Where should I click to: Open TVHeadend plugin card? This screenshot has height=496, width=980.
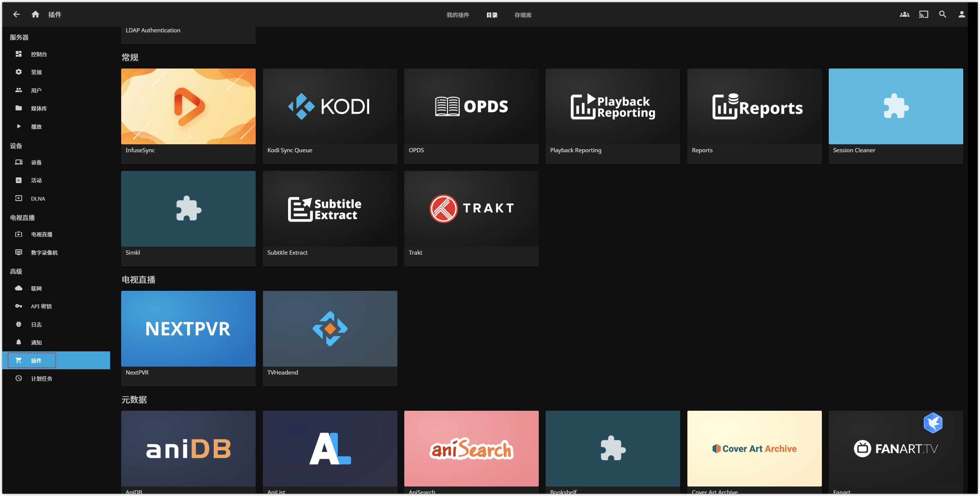330,338
